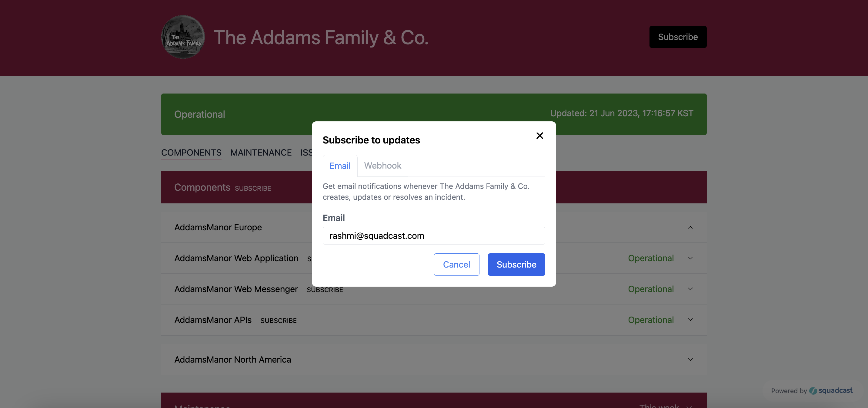Click SUBSCRIBE next to Components heading
This screenshot has width=868, height=408.
[x=253, y=188]
